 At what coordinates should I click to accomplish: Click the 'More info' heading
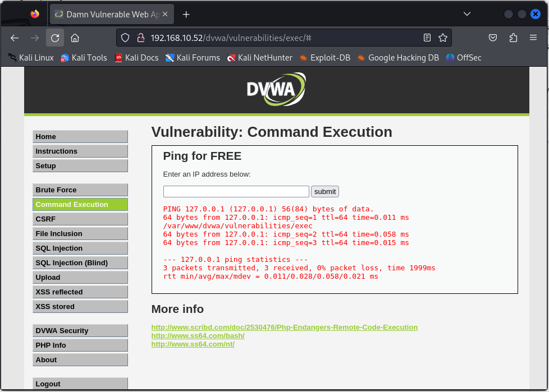[x=177, y=309]
